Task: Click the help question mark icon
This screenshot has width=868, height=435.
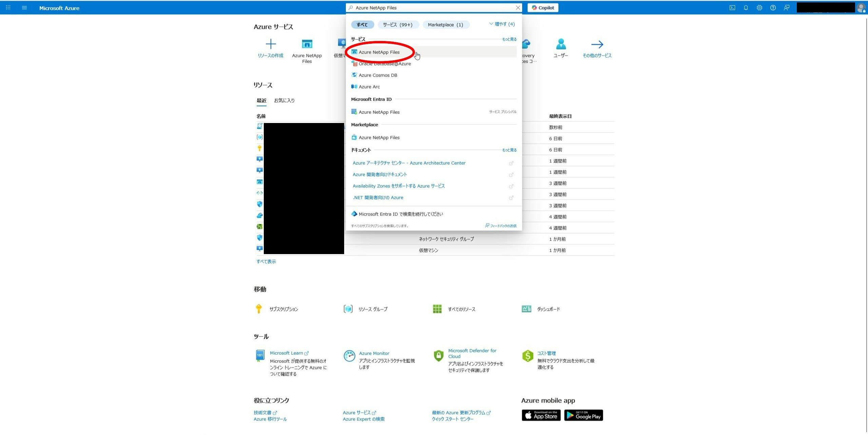Action: (x=773, y=8)
